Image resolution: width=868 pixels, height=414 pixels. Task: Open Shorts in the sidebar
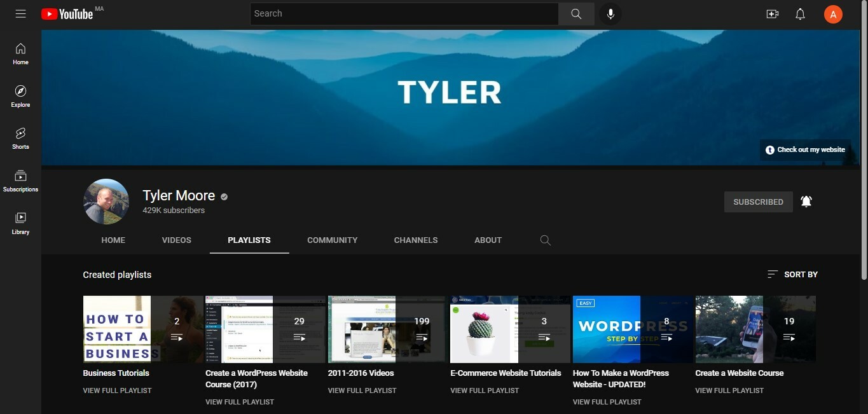(20, 139)
